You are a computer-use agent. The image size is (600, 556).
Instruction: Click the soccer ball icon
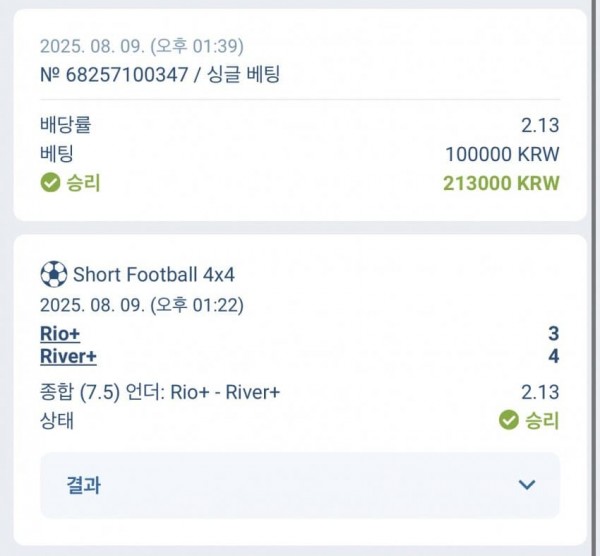(54, 274)
